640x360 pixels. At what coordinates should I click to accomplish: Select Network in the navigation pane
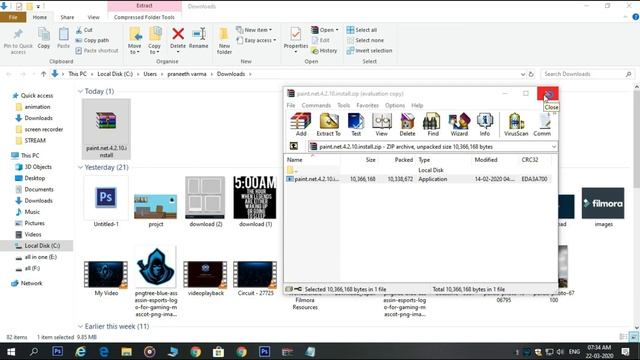tap(31, 283)
